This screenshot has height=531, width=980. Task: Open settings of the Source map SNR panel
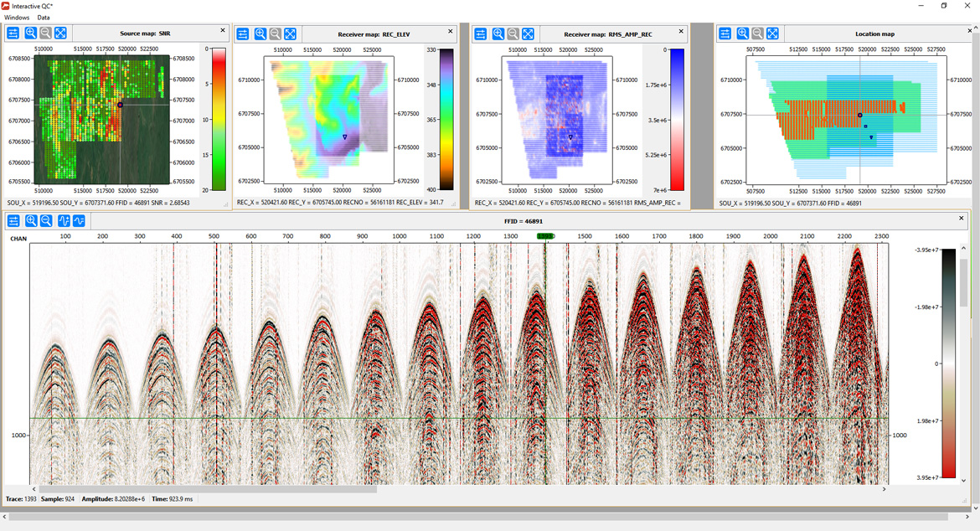13,34
